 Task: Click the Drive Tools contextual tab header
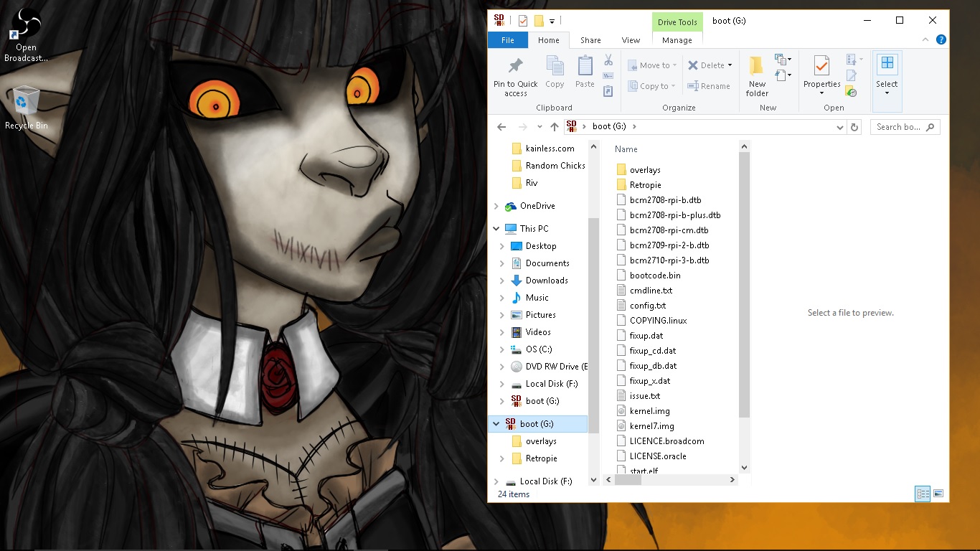[x=677, y=22]
